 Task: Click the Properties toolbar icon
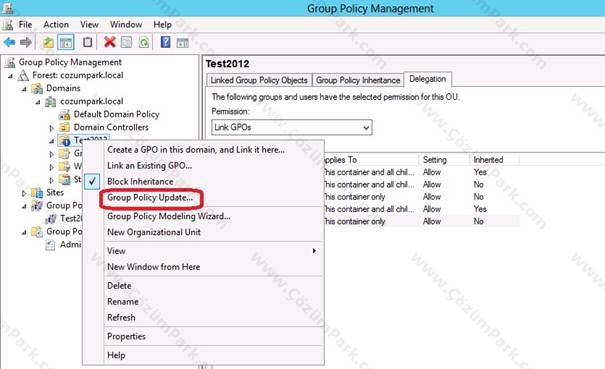click(x=127, y=42)
